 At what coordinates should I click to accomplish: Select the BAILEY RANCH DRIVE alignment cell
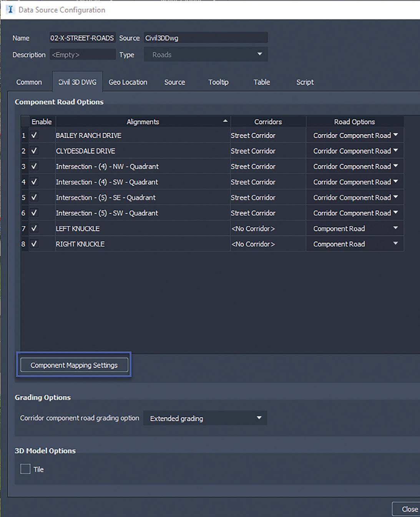click(x=143, y=135)
